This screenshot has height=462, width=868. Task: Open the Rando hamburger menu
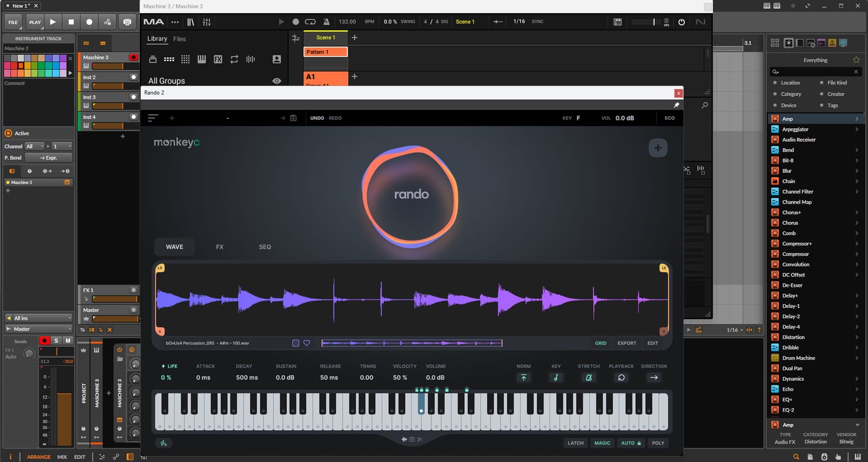pyautogui.click(x=153, y=118)
